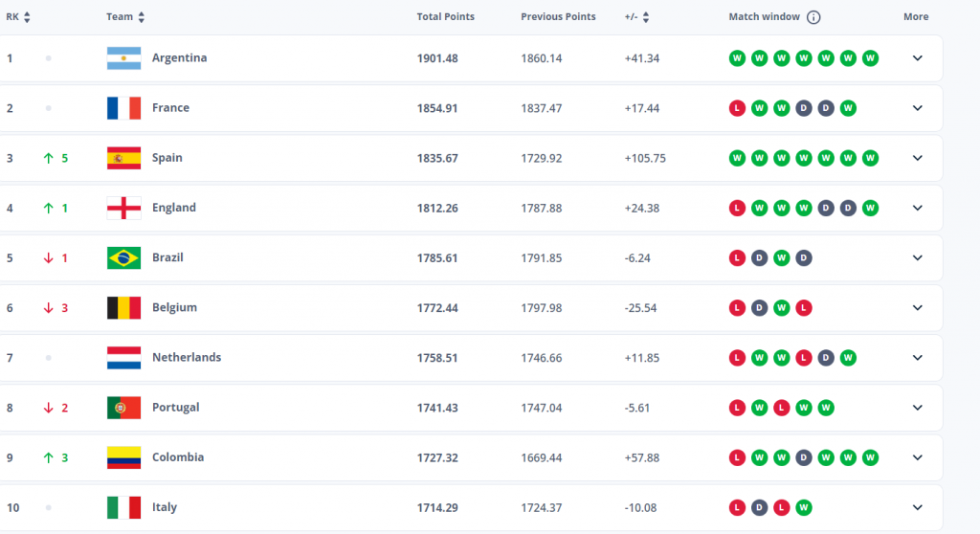
Task: Click Netherlands' last green W badge
Action: [848, 358]
